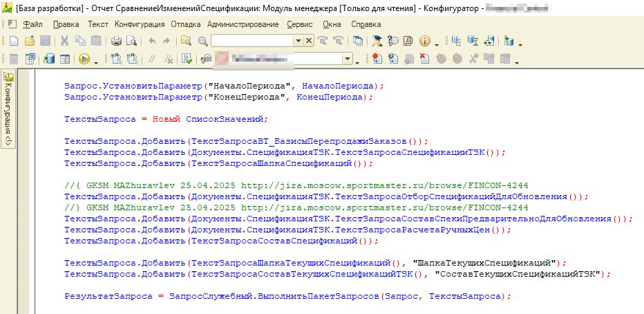Run syntax check green checkmark icon
644x314 pixels.
coord(187,59)
